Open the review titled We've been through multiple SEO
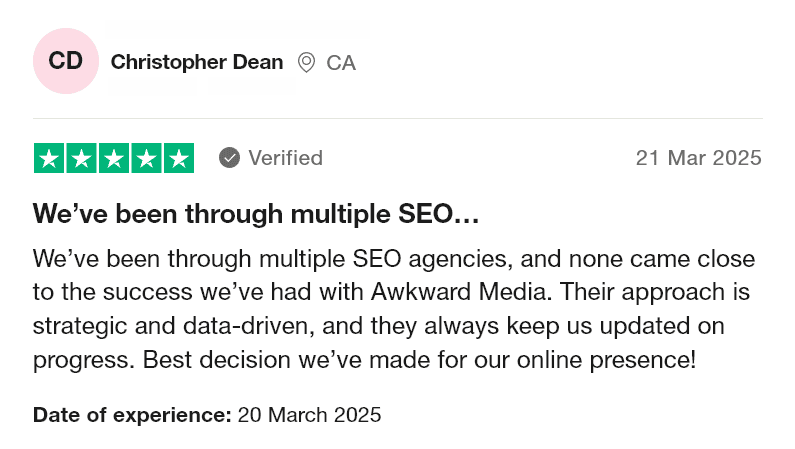 [256, 214]
